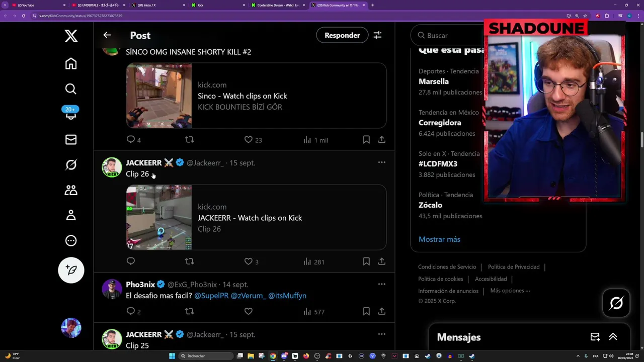Open Pho3nix profile name

[x=140, y=285]
